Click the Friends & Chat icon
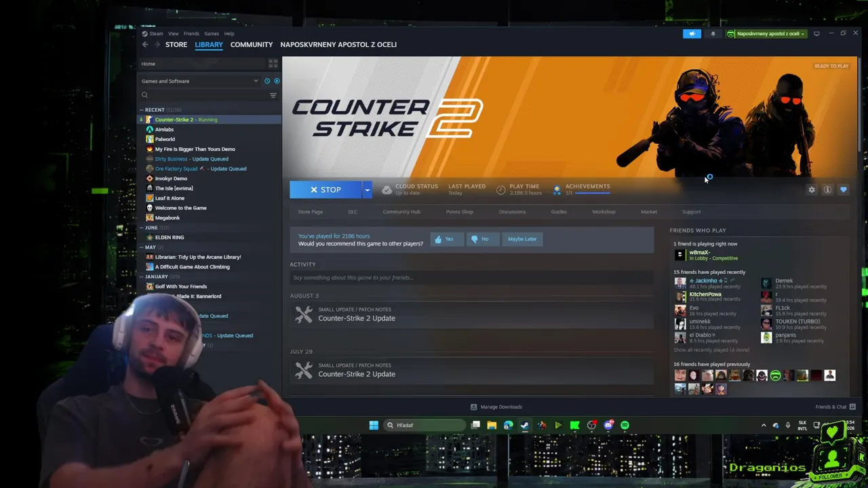This screenshot has height=488, width=868. [852, 407]
